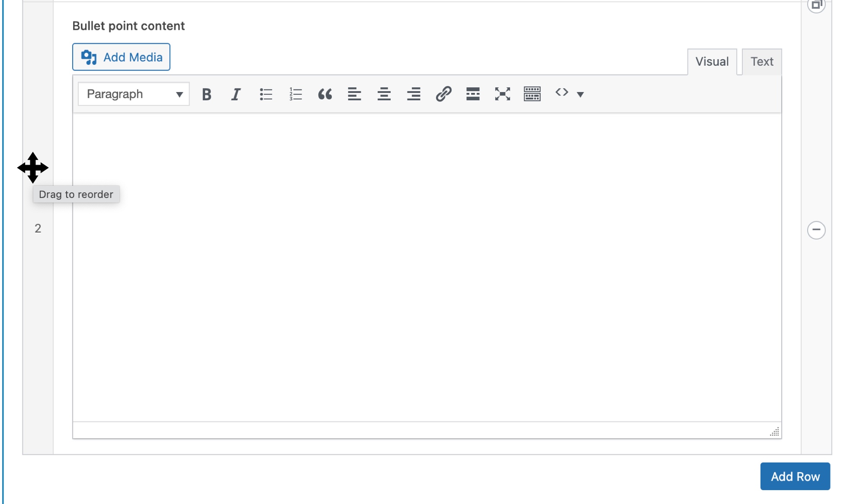
Task: Align text left
Action: click(x=354, y=94)
